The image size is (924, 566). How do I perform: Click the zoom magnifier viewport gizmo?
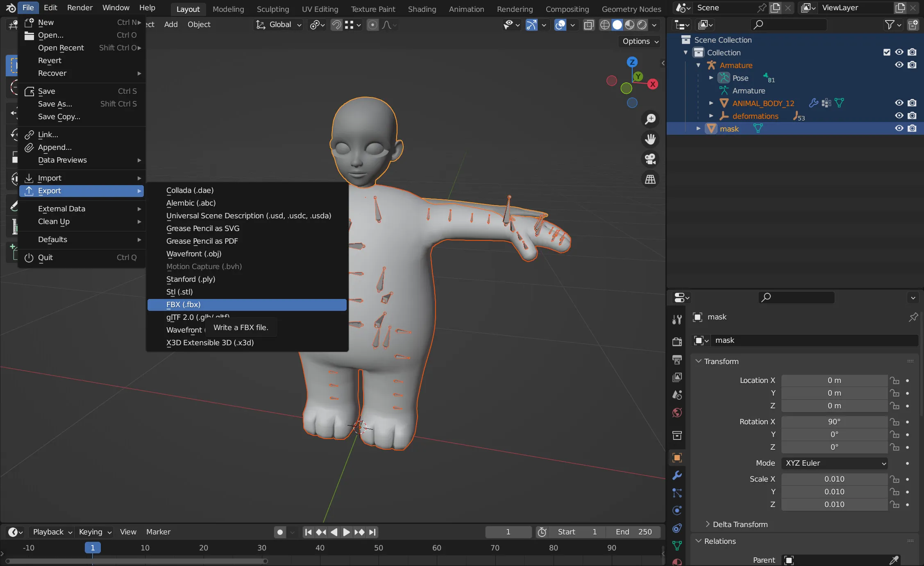tap(650, 119)
